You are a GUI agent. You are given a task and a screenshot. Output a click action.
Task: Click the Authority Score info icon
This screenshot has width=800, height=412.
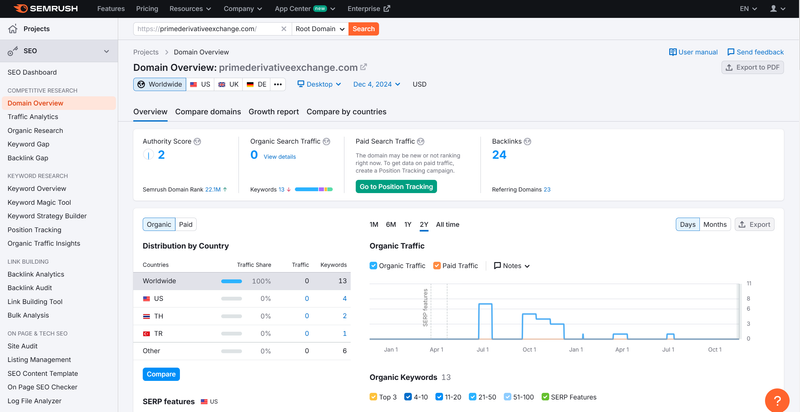197,141
